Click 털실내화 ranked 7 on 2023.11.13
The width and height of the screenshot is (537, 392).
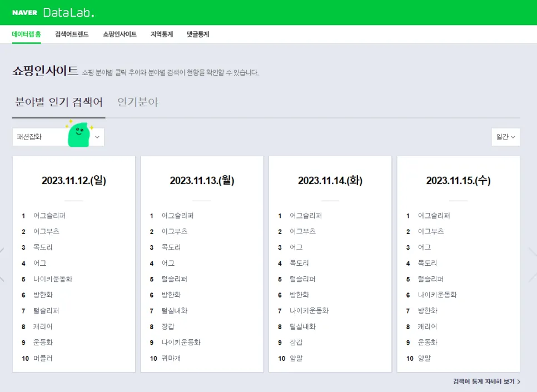pos(175,310)
